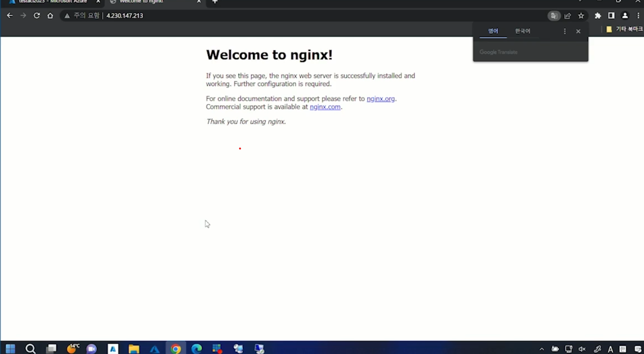Toggle the 한 Korean IME indicator

[x=623, y=349]
